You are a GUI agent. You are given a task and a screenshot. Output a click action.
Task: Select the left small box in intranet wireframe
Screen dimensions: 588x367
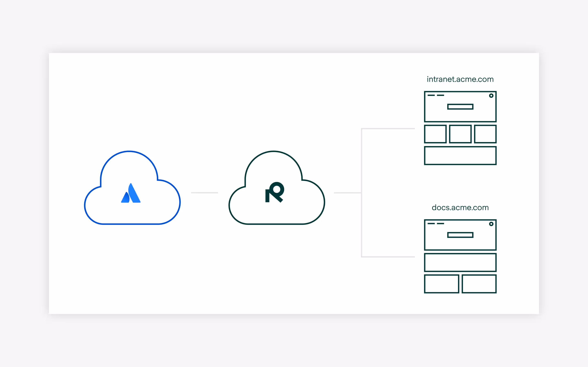click(x=435, y=134)
